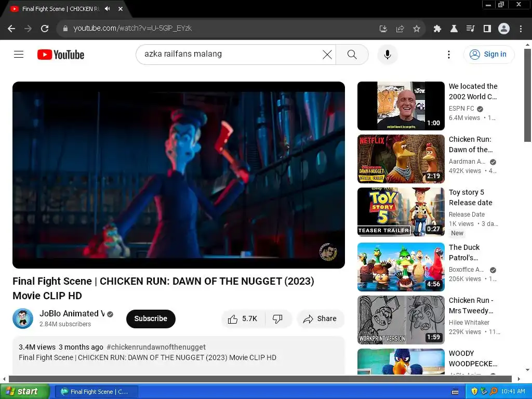
Task: Open the security shield tray icon
Action: [x=474, y=392]
